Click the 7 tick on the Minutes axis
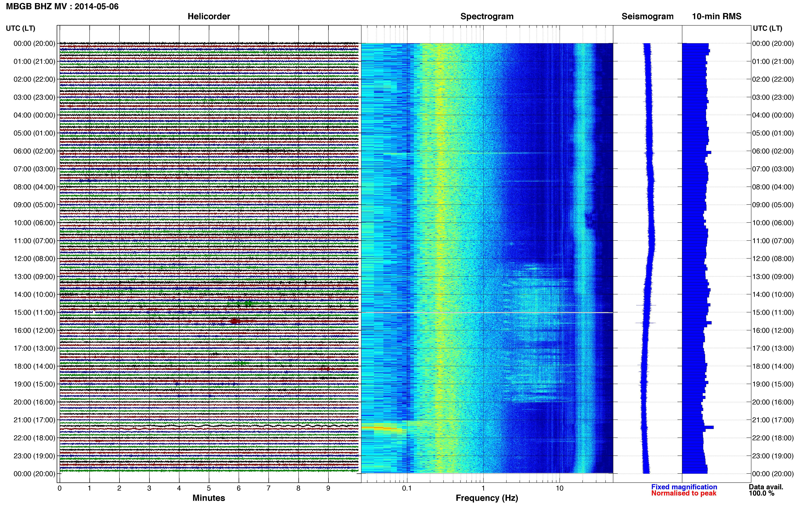The image size is (812, 508). click(x=269, y=488)
